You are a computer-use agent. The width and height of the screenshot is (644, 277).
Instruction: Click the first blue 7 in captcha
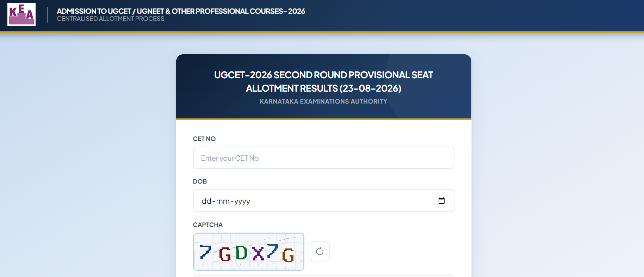205,252
